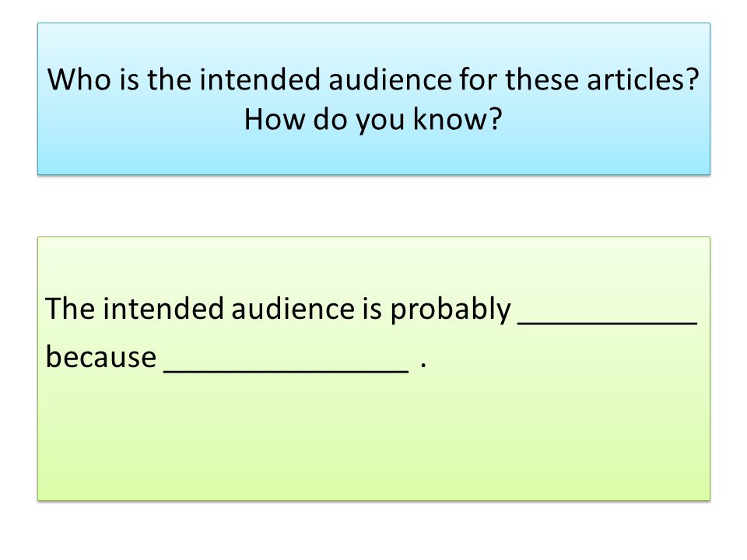Image resolution: width=747 pixels, height=560 pixels.
Task: Click the word 'know?' in the question
Action: (458, 119)
